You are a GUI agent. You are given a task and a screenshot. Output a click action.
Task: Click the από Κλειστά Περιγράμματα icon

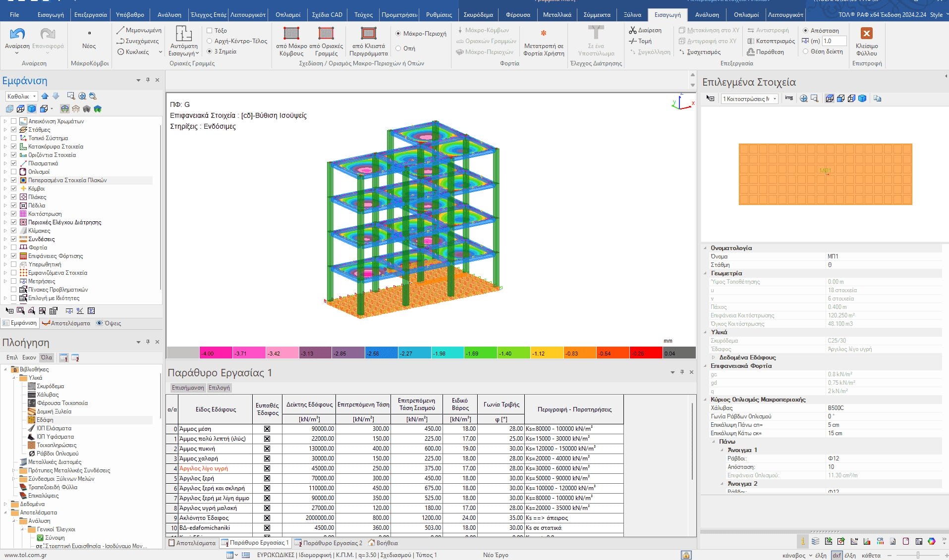[x=368, y=34]
